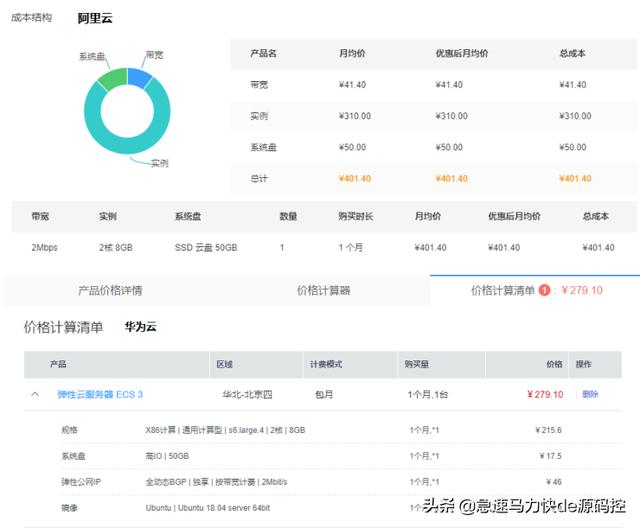The image size is (640, 528).
Task: Click the teal 实例 segment of the donut chart
Action: [x=127, y=144]
